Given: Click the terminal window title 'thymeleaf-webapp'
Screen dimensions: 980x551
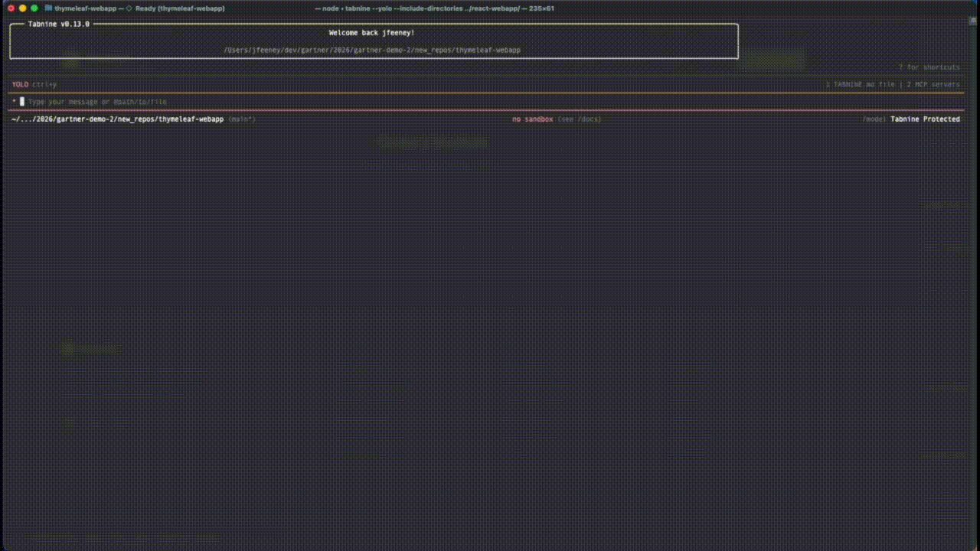Looking at the screenshot, I should tap(86, 8).
